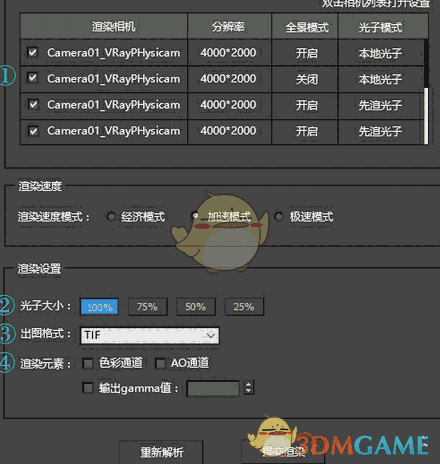Click the 分辨率 column header
The height and width of the screenshot is (464, 440).
point(229,26)
